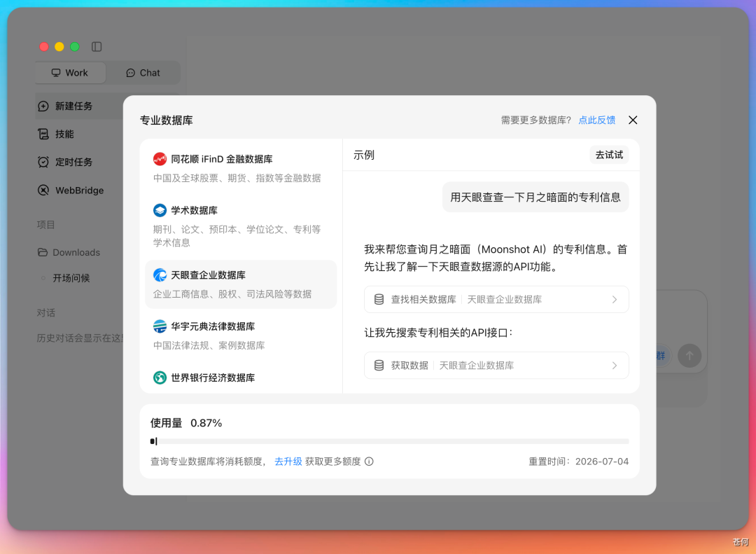Viewport: 756px width, 554px height.
Task: Click the yellow window minimize button
Action: (59, 47)
